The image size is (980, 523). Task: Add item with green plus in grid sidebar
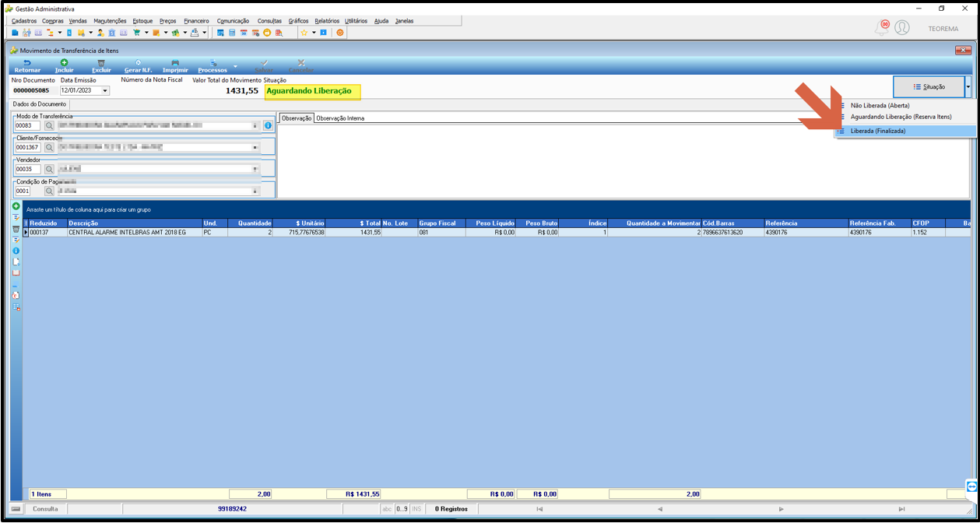16,206
